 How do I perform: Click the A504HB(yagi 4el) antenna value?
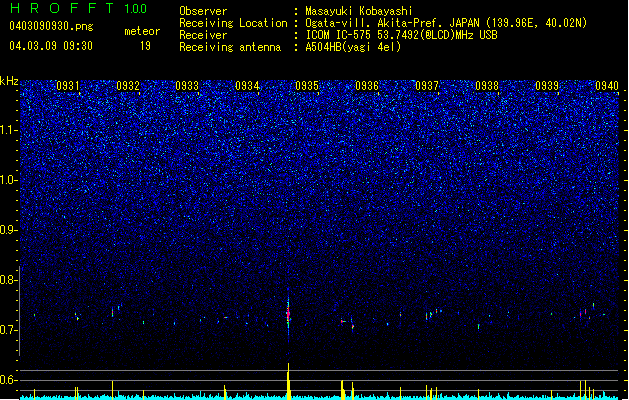353,47
